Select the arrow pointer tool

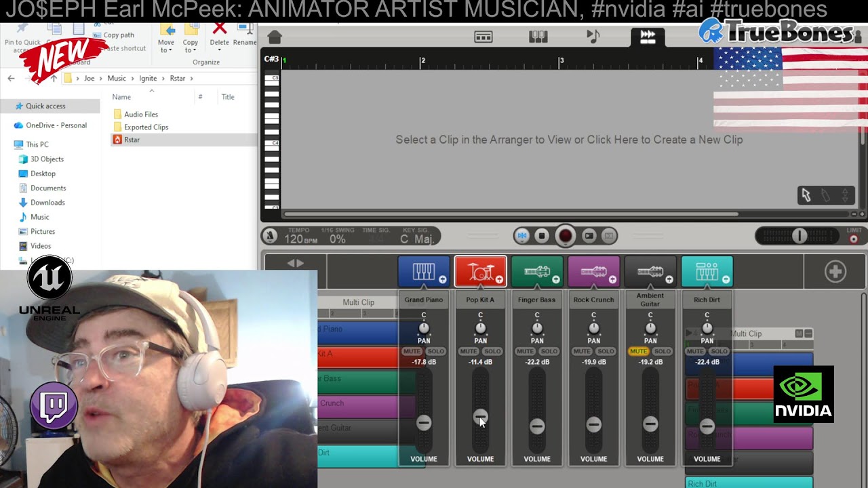806,195
